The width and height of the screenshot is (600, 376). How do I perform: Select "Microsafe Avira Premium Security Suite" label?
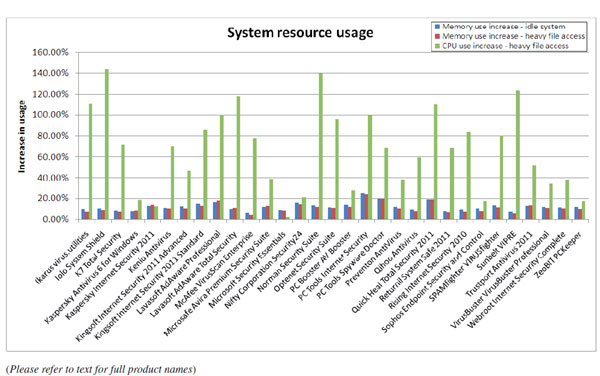tap(218, 283)
